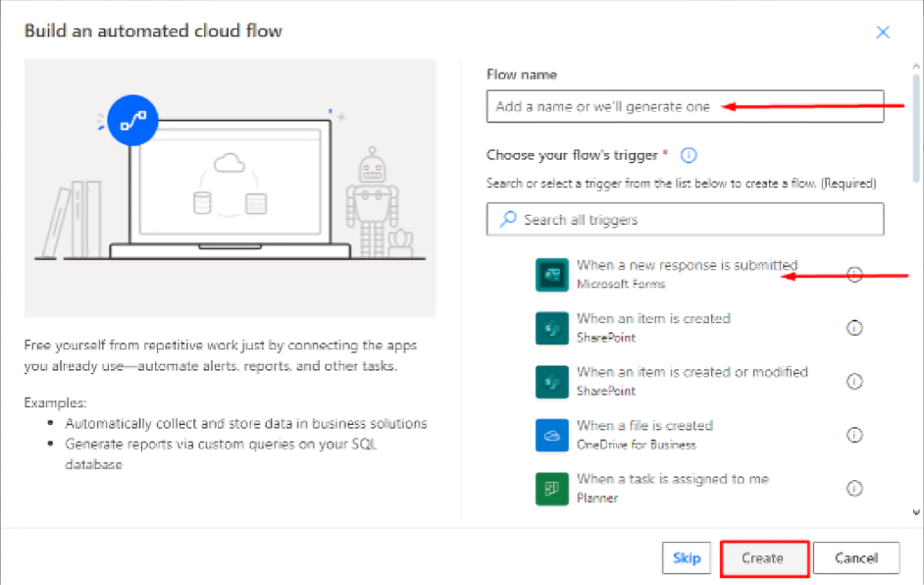Show info for item created or modified trigger
The image size is (924, 585).
tap(854, 382)
